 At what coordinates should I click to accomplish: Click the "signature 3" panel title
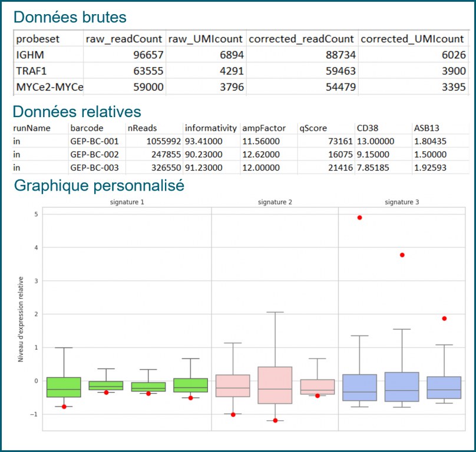point(402,202)
